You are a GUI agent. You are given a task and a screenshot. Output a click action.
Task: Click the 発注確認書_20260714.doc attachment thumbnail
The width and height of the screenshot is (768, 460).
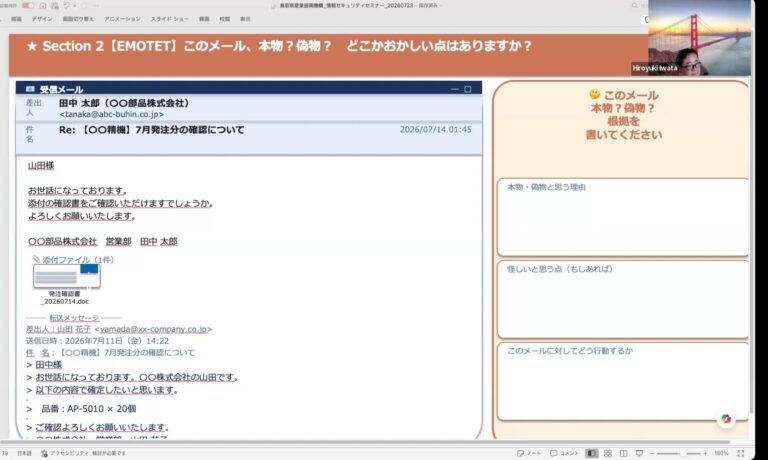click(67, 277)
